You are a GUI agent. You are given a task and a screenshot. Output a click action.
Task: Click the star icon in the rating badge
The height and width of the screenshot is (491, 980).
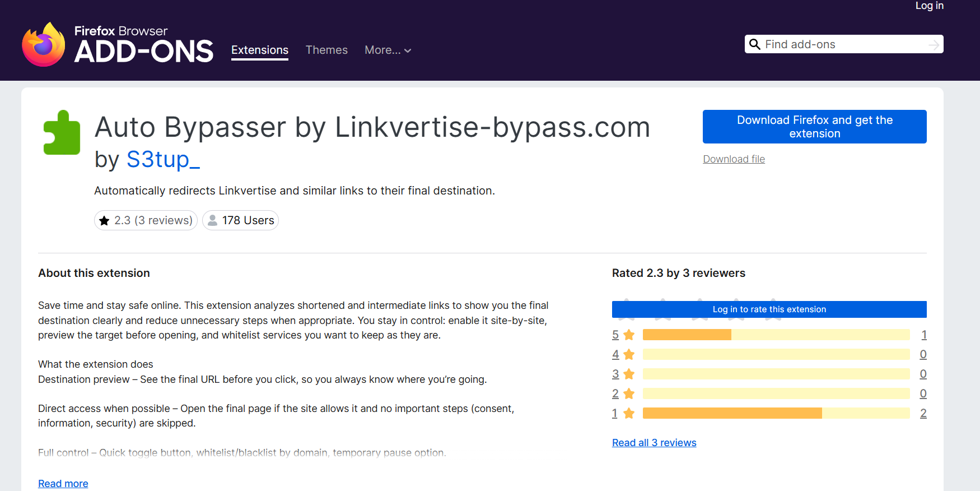tap(104, 221)
